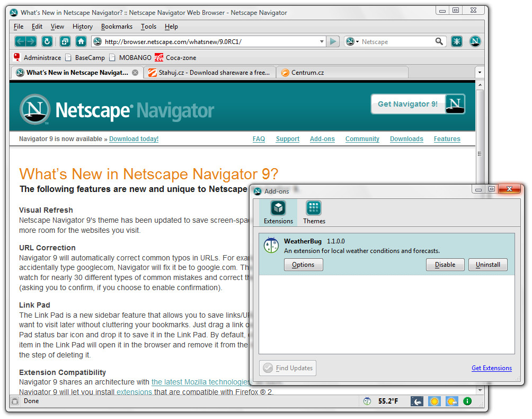Image resolution: width=532 pixels, height=419 pixels.
Task: Open the Tools menu
Action: pos(148,27)
